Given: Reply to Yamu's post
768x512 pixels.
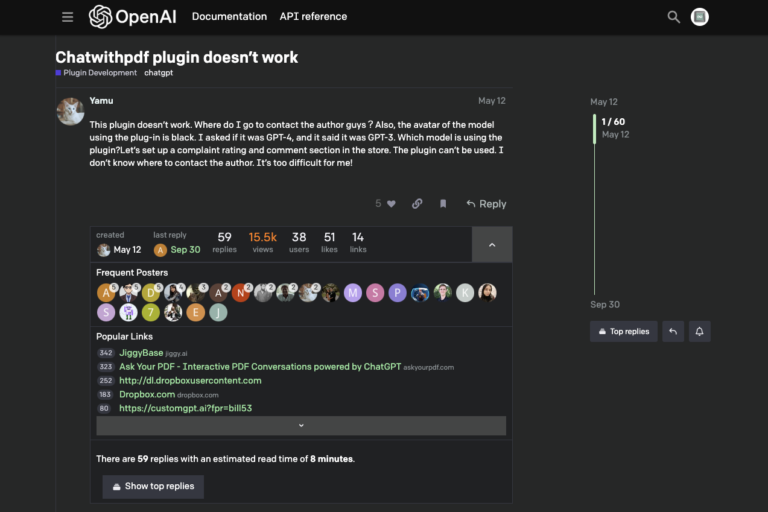Looking at the screenshot, I should (x=486, y=204).
